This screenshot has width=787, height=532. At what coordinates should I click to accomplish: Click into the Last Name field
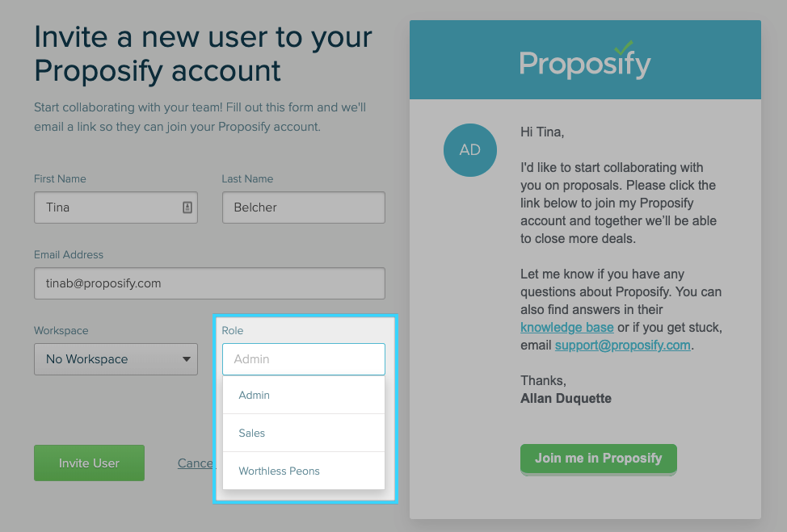pyautogui.click(x=303, y=207)
